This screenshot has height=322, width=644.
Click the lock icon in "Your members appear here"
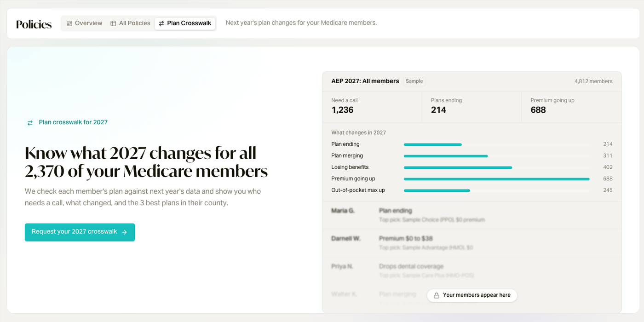point(437,295)
